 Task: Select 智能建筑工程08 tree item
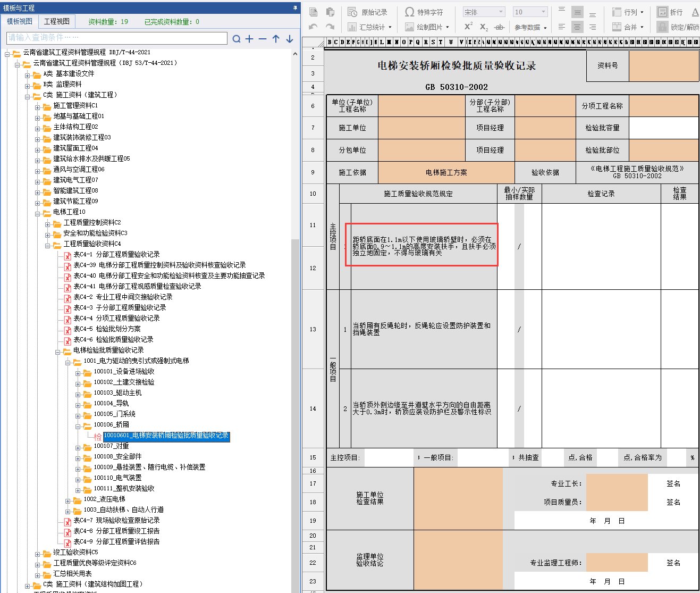75,190
